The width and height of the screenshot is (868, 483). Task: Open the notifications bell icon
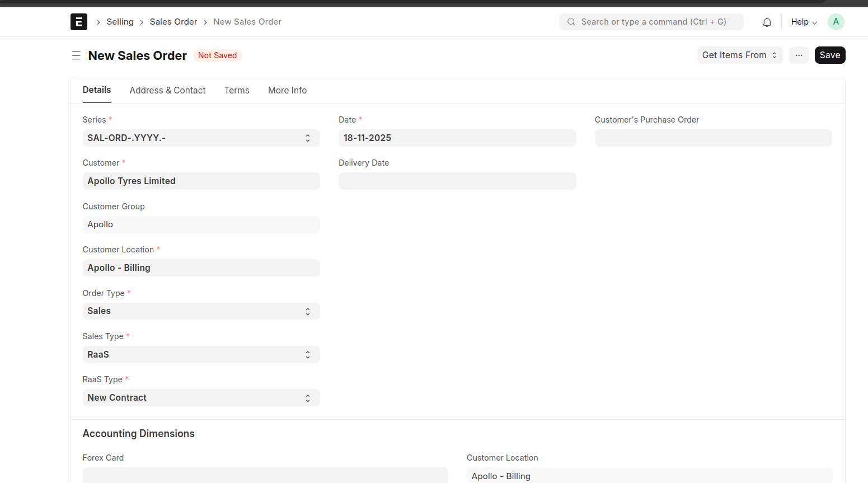pyautogui.click(x=767, y=22)
